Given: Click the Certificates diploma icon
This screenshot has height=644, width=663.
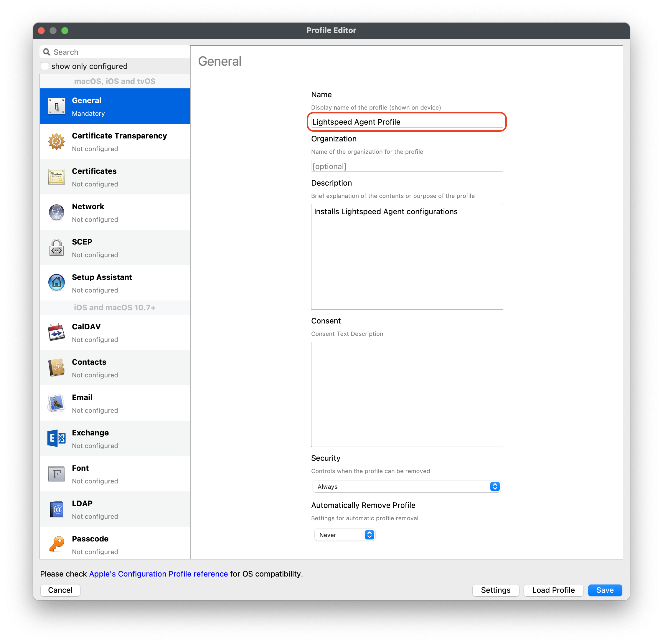Looking at the screenshot, I should pyautogui.click(x=57, y=177).
